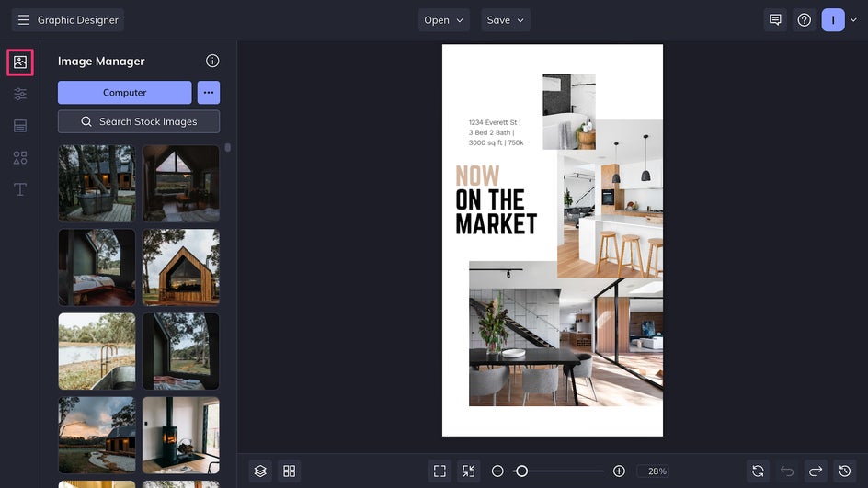Upload image from Computer button
Viewport: 868px width, 488px height.
(x=124, y=93)
